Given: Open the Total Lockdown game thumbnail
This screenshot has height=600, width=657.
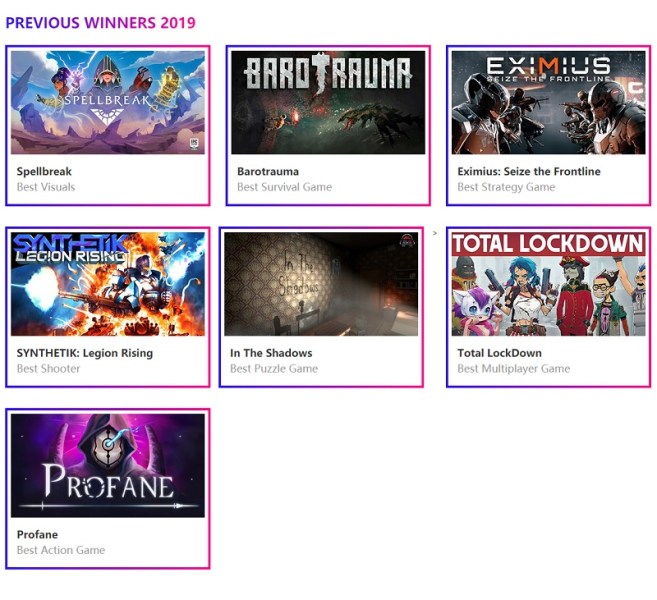Looking at the screenshot, I should click(548, 284).
